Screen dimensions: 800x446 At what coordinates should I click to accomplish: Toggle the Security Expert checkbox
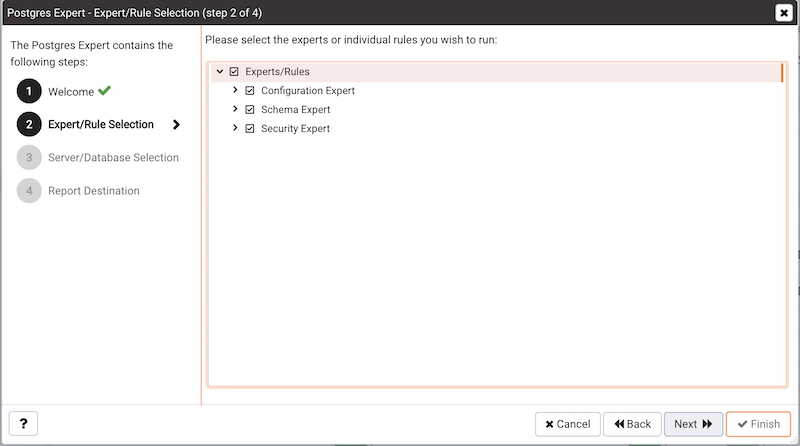[x=250, y=129]
